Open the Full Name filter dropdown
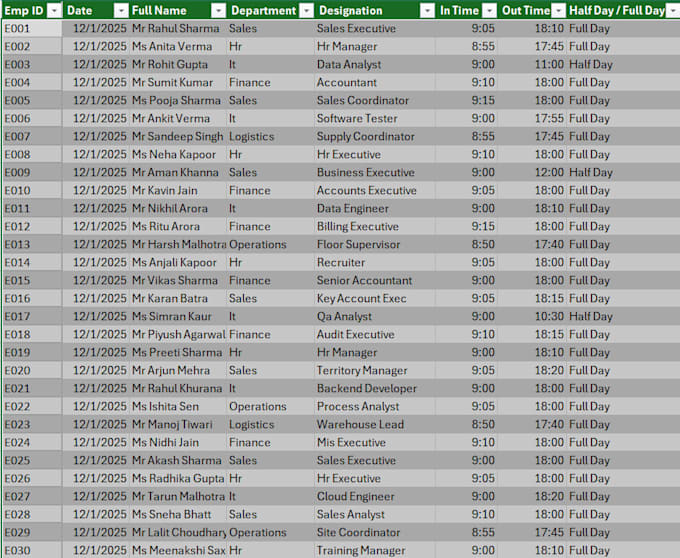Viewport: 680px width, 558px height. pos(219,11)
